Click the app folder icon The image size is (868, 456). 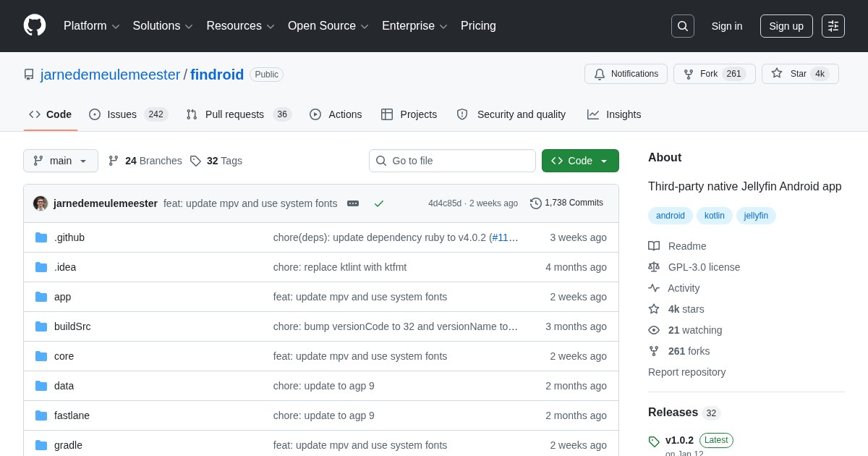41,297
